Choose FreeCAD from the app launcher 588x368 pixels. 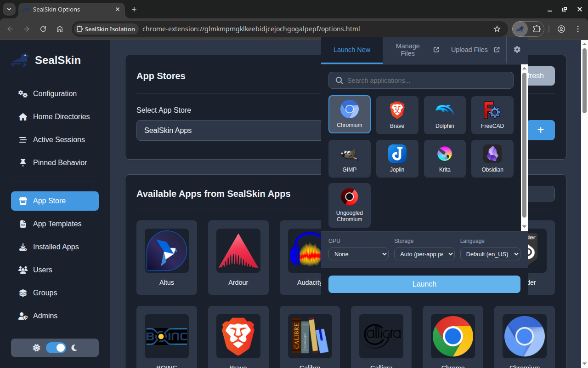pyautogui.click(x=492, y=115)
